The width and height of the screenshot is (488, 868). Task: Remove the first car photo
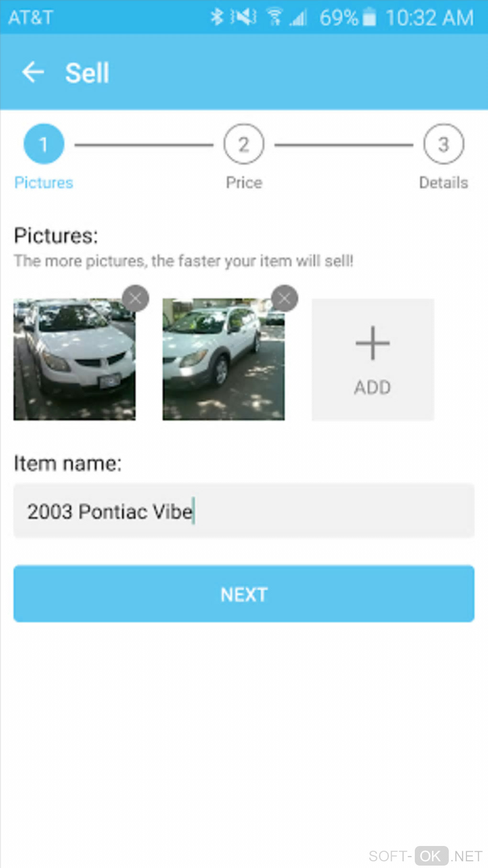point(135,298)
